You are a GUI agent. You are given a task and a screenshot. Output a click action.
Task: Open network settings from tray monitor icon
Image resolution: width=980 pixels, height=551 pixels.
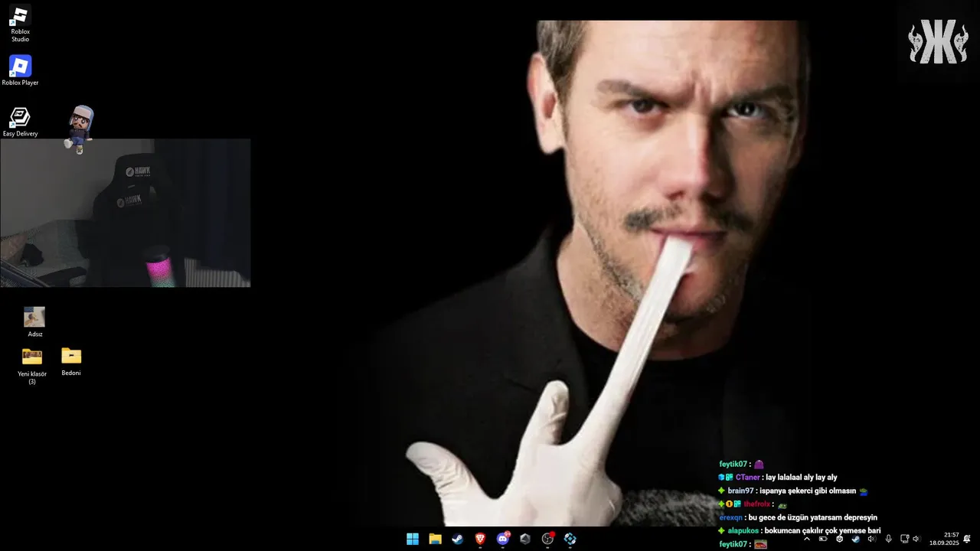point(904,539)
